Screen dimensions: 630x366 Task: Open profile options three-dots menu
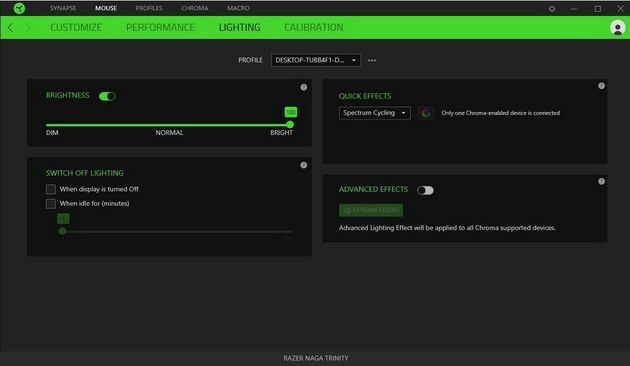pyautogui.click(x=372, y=60)
